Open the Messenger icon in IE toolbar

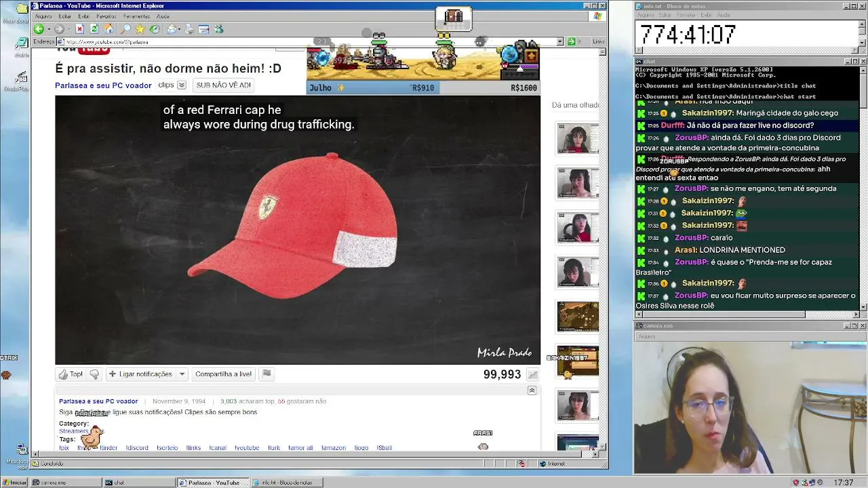click(x=218, y=29)
